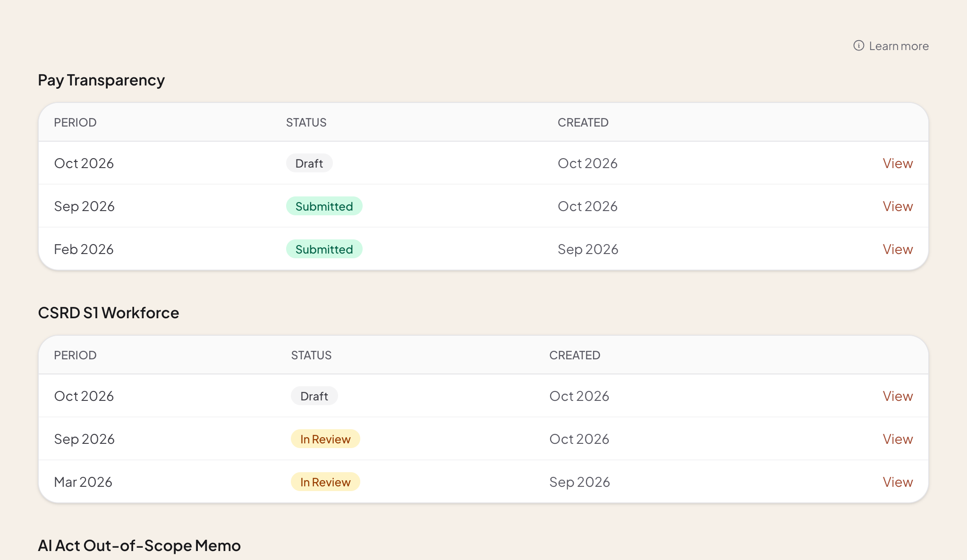This screenshot has height=560, width=967.
Task: Select the Pay Transparency section heading
Action: pyautogui.click(x=101, y=80)
